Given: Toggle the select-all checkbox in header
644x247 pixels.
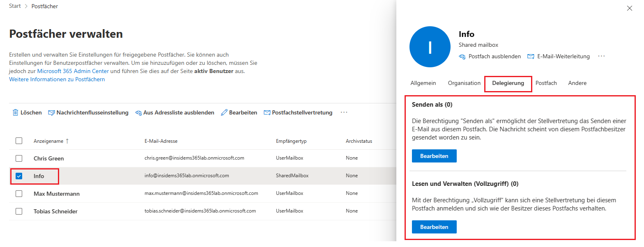Looking at the screenshot, I should tap(19, 141).
